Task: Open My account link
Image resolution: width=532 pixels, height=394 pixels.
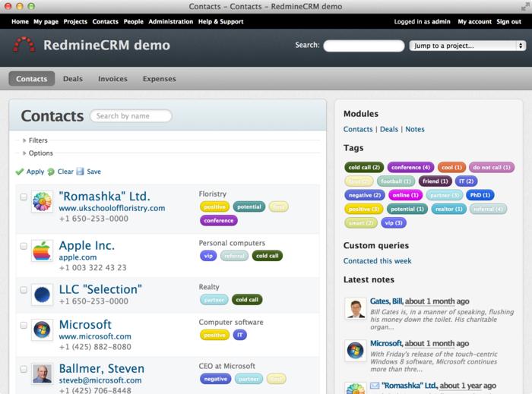Action: pos(475,22)
